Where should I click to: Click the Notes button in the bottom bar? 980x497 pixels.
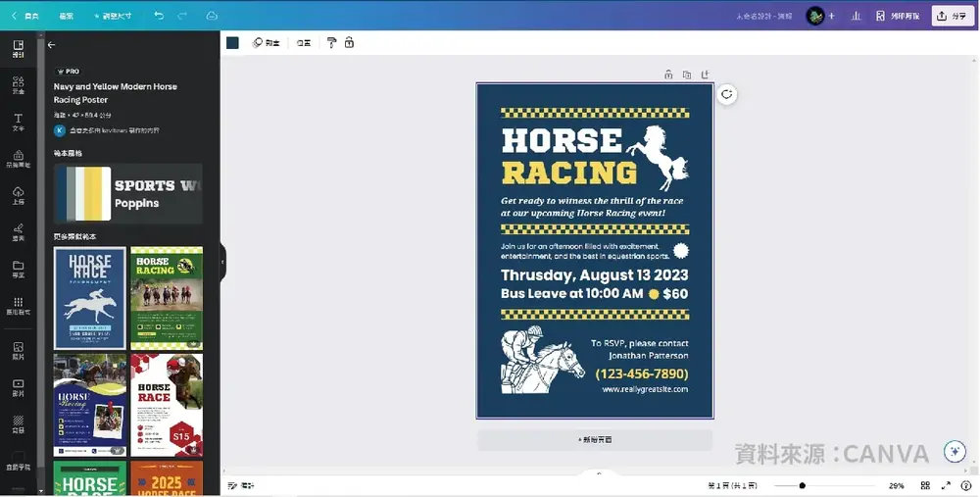(241, 485)
